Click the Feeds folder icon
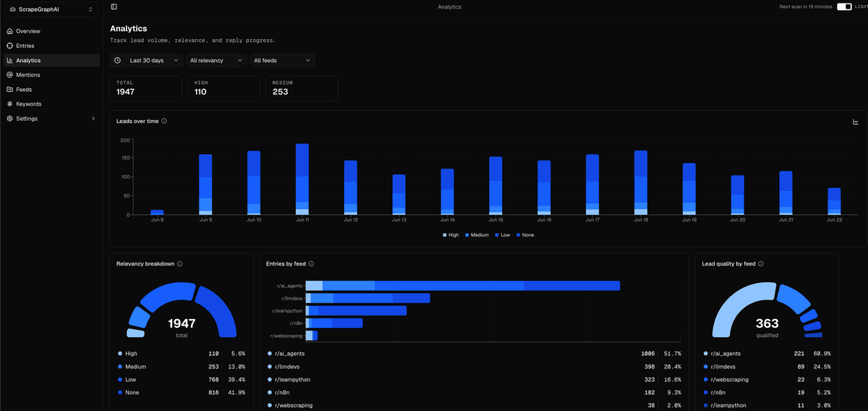Screen dimensions: 868x411 click(x=9, y=89)
